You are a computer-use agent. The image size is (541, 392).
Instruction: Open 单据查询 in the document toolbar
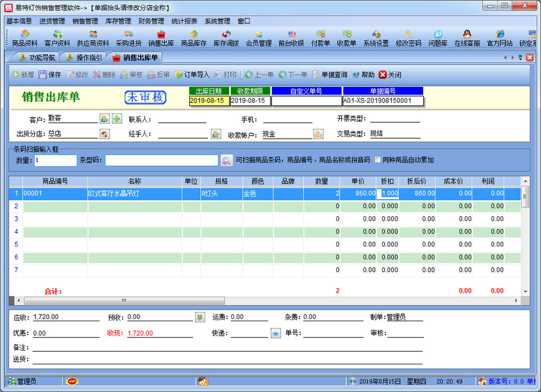(x=330, y=75)
